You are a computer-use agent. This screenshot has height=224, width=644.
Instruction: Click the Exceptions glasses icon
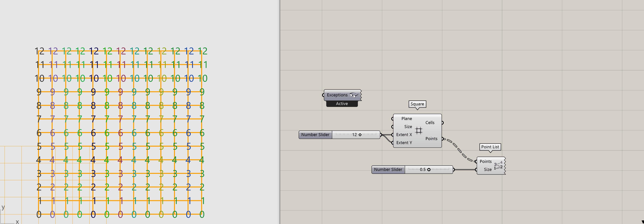click(354, 95)
